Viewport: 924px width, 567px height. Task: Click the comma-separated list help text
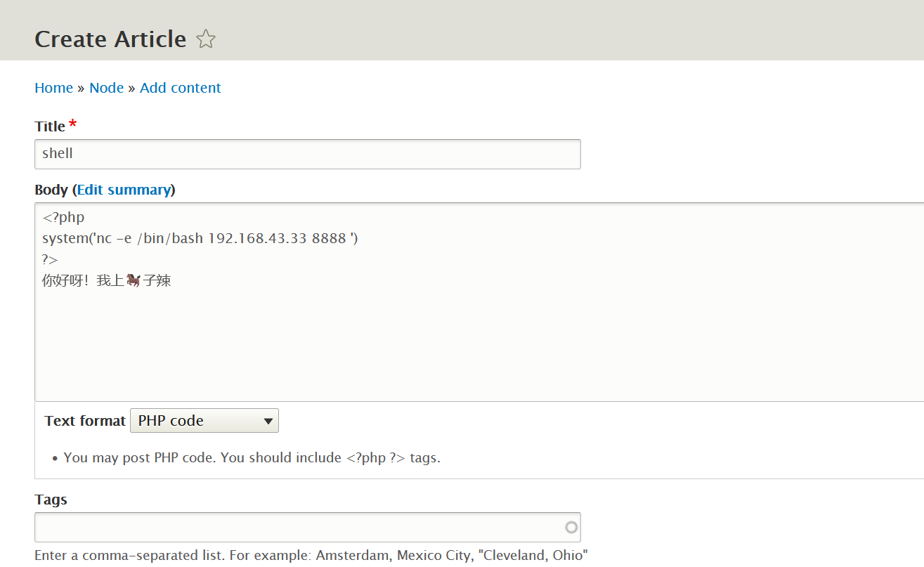point(311,555)
